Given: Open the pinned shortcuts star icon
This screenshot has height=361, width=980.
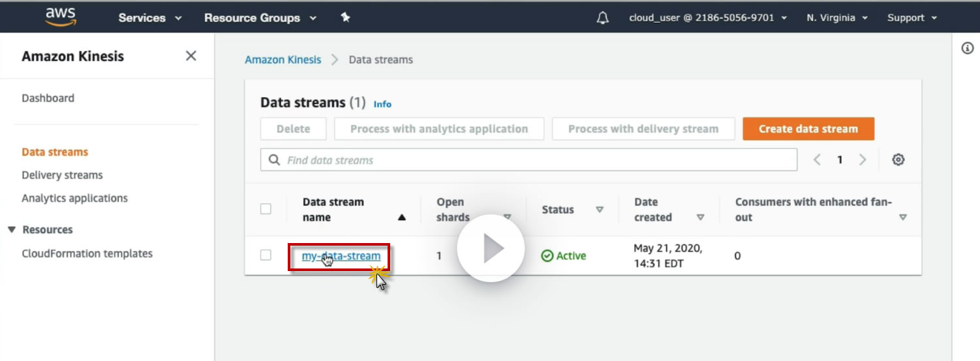Looking at the screenshot, I should 345,18.
